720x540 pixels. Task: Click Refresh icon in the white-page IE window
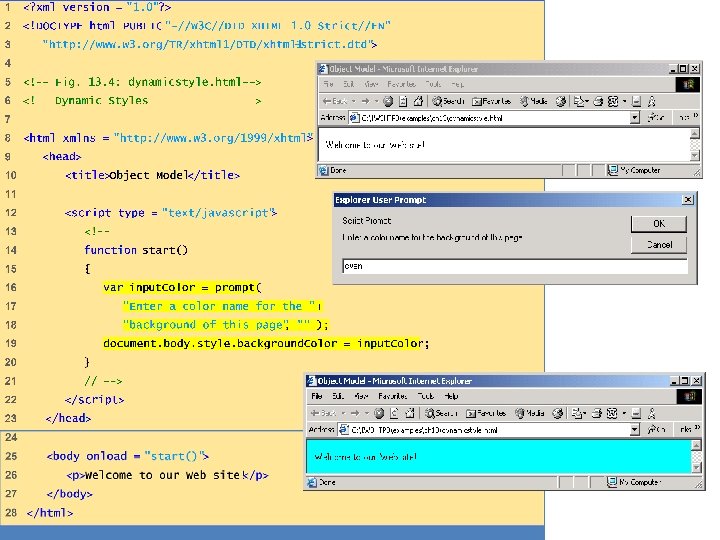(403, 101)
